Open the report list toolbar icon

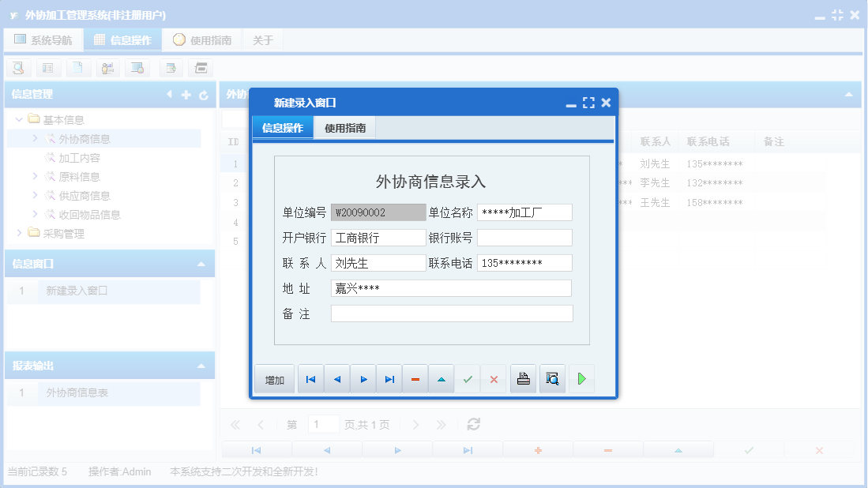(48, 68)
